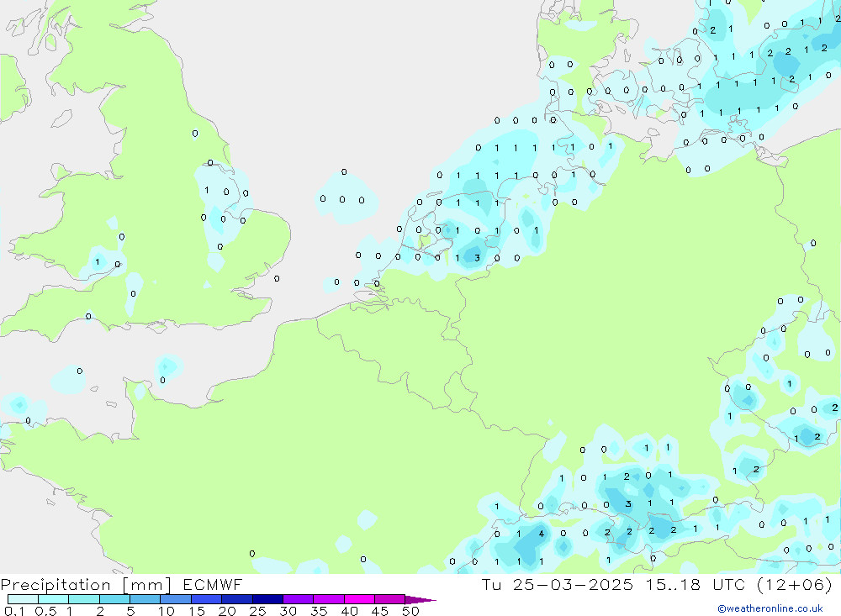Click the 'Precipitation [mm]' title text
Screen dimensions: 841x616
pyautogui.click(x=86, y=585)
